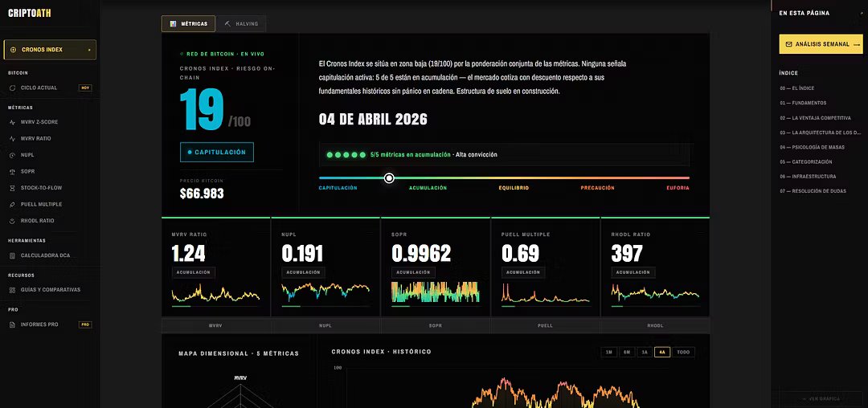Jump to index section 00 El Índice
This screenshot has width=868, height=408.
pos(796,88)
